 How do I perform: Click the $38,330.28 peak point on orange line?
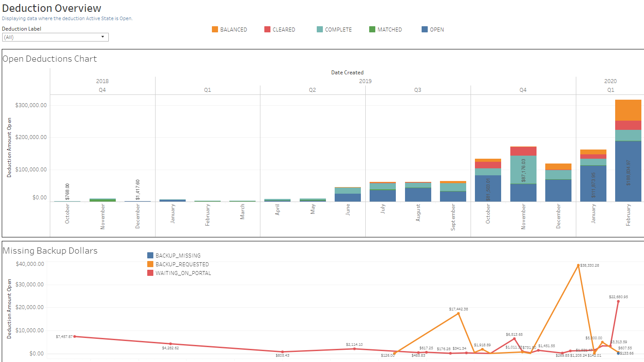578,265
